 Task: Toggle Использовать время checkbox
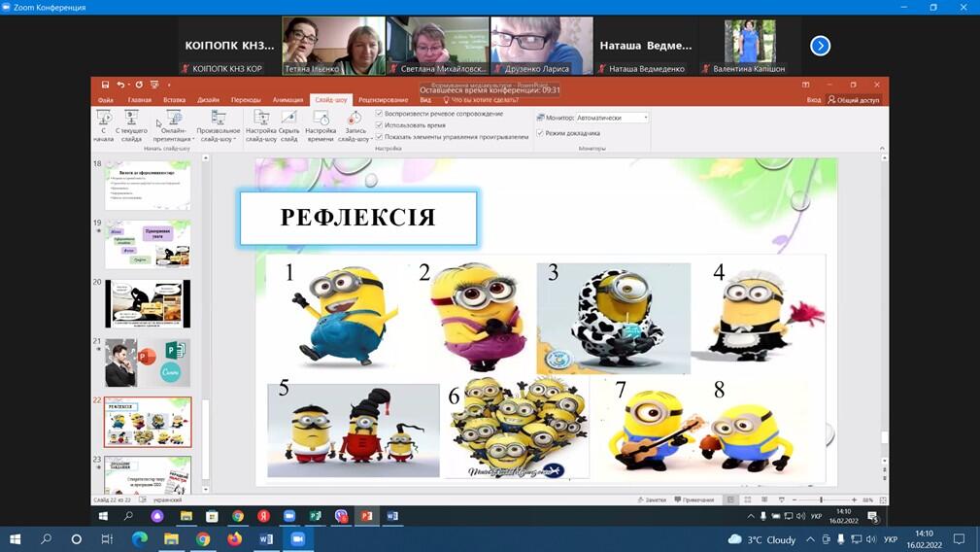379,125
